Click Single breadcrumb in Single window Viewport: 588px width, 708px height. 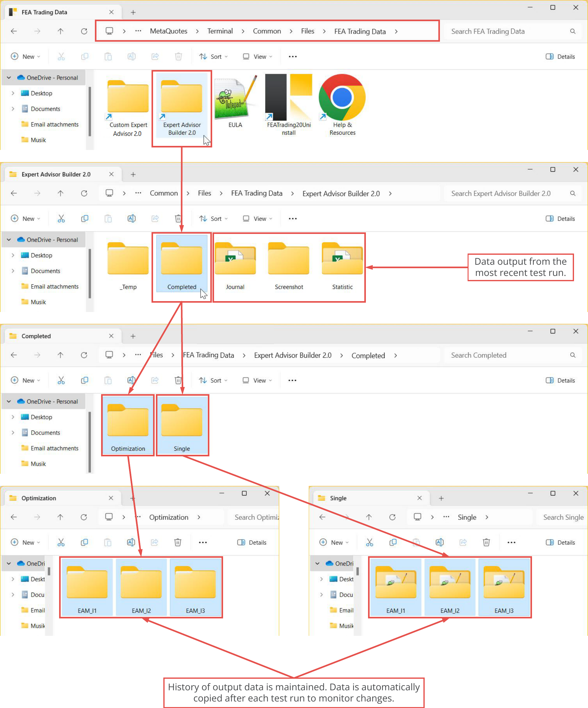tap(467, 517)
